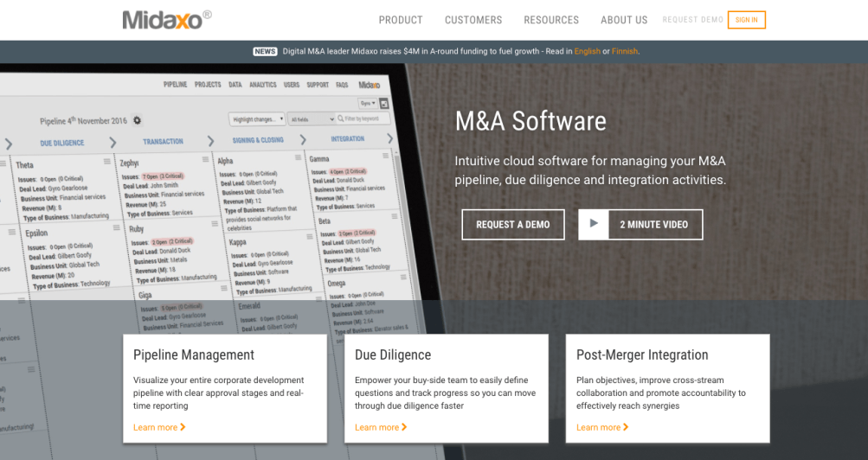Click the gear icon beside Pipeline date

point(137,120)
